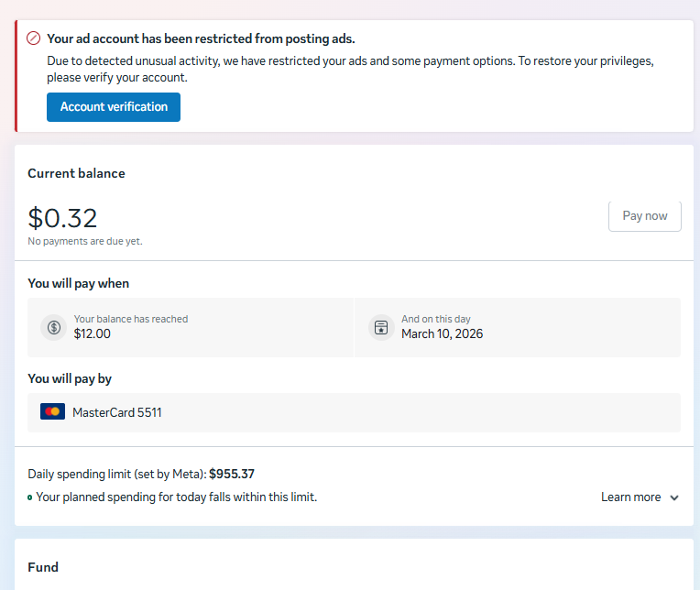Click the Learn more link text
This screenshot has width=700, height=590.
[x=630, y=497]
